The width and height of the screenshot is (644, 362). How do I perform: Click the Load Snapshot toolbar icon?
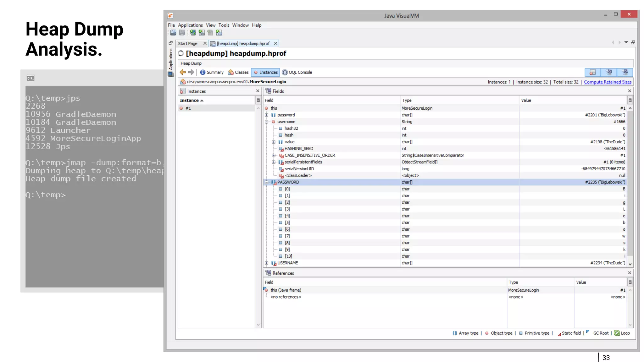173,33
